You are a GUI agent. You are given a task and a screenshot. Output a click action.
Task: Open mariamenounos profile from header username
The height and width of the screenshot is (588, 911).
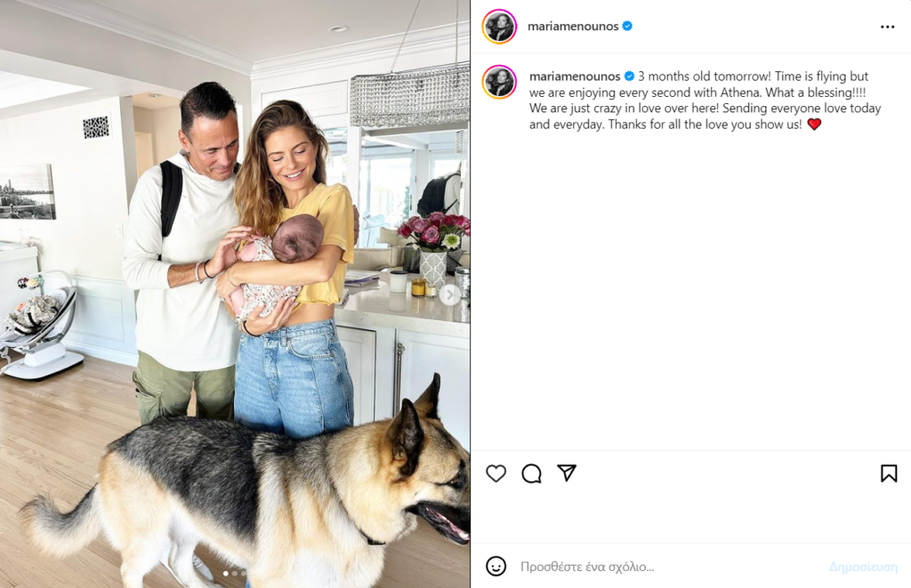click(x=573, y=26)
